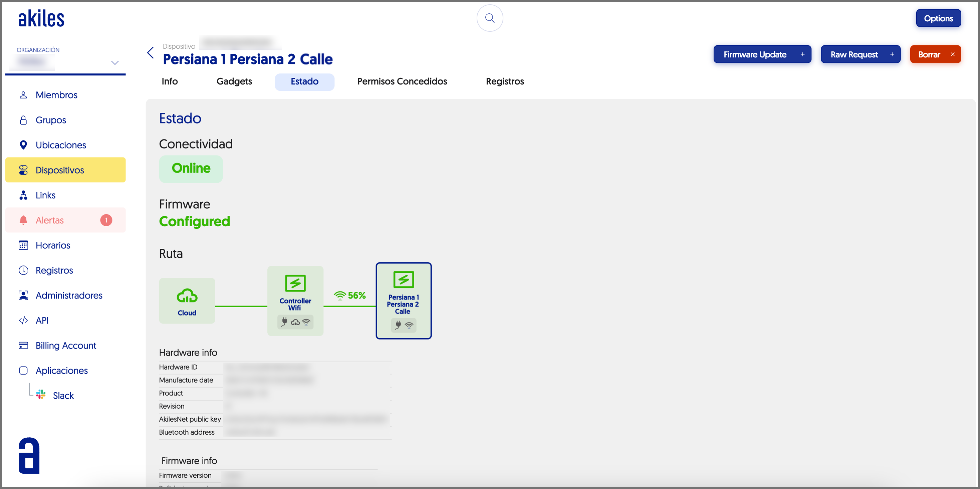Expand Raw Request plus button
Screen dimensions: 980x489
pyautogui.click(x=892, y=54)
